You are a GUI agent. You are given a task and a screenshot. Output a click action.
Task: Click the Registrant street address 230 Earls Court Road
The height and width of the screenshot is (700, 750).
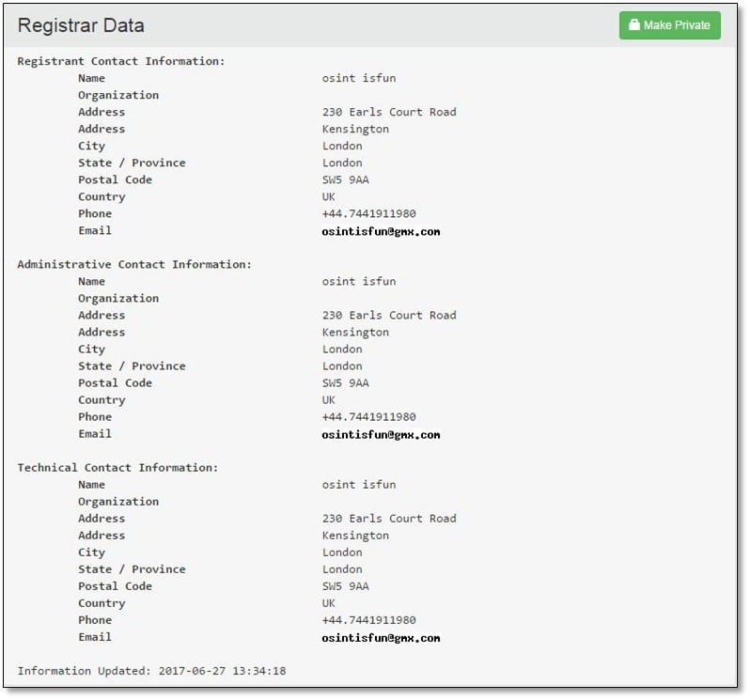[x=389, y=112]
